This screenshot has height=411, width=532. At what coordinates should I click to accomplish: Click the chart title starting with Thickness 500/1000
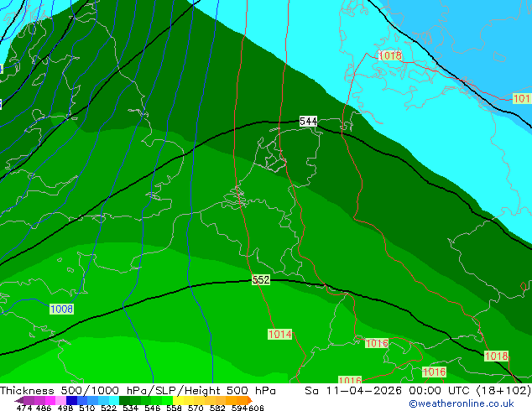point(138,390)
